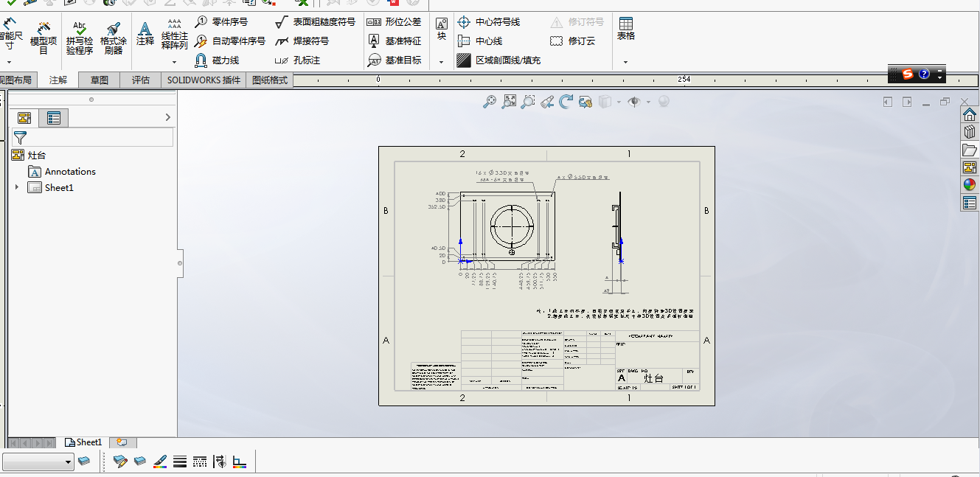Toggle the Hide/Show Items eye icon
The width and height of the screenshot is (980, 477).
pyautogui.click(x=633, y=102)
